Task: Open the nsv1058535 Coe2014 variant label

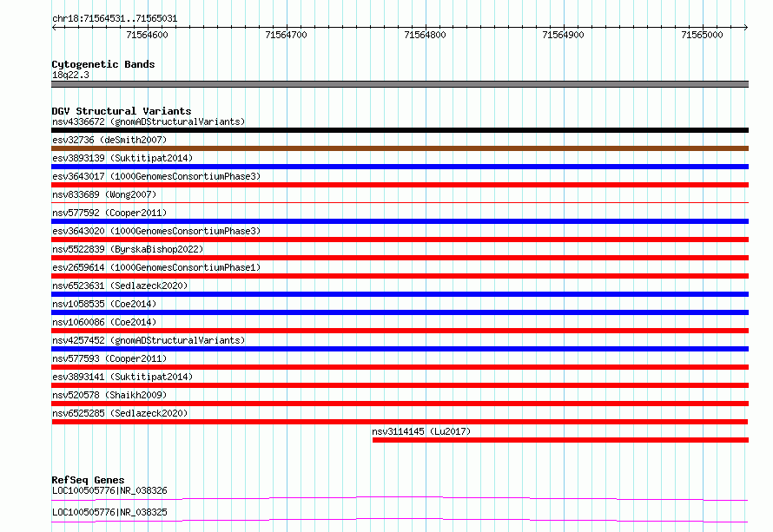Action: click(104, 304)
